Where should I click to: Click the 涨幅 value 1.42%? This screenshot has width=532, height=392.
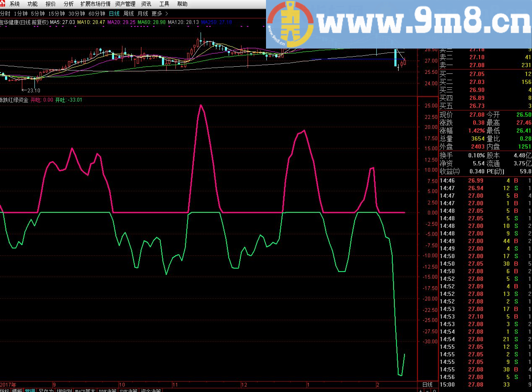(476, 131)
